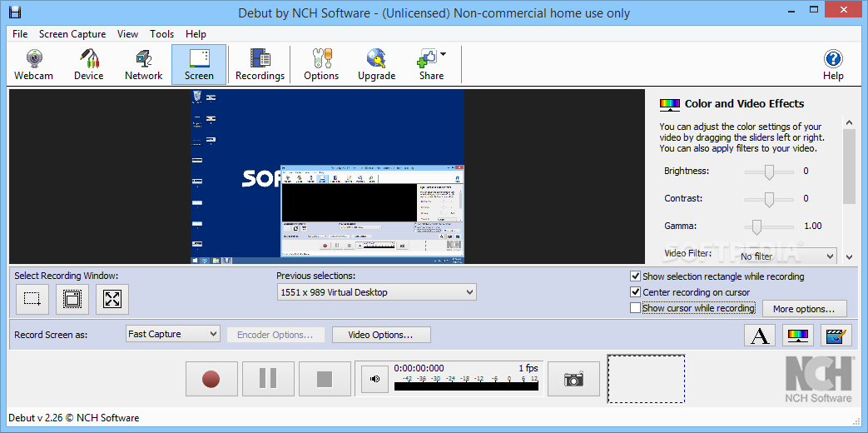Pause the recording
This screenshot has width=868, height=433.
pyautogui.click(x=268, y=379)
